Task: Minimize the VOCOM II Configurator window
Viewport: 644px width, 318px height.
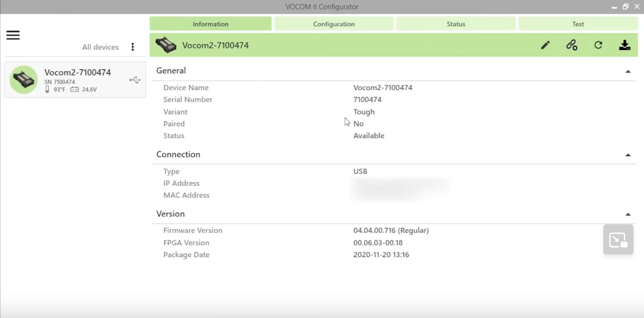Action: click(x=614, y=7)
